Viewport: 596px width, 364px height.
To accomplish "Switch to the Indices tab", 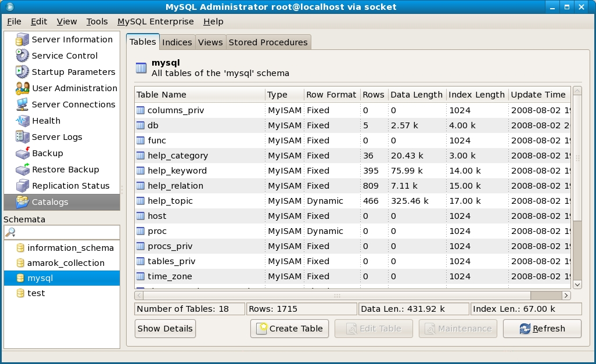I will pyautogui.click(x=177, y=42).
